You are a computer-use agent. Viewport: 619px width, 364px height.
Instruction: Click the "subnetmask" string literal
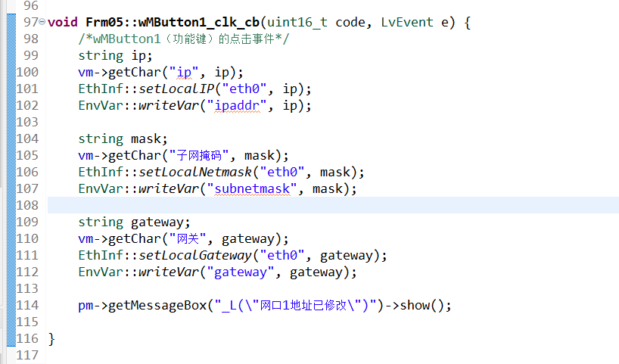click(252, 188)
